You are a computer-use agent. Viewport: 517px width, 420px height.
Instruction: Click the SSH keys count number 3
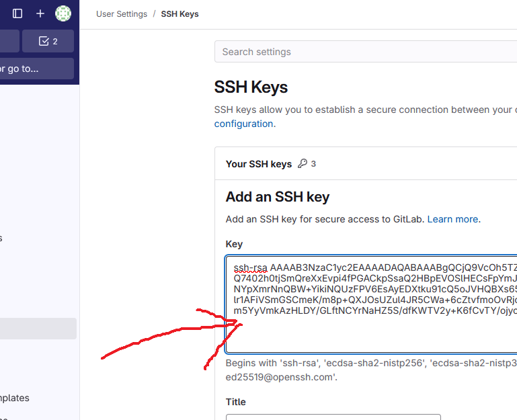click(x=313, y=164)
